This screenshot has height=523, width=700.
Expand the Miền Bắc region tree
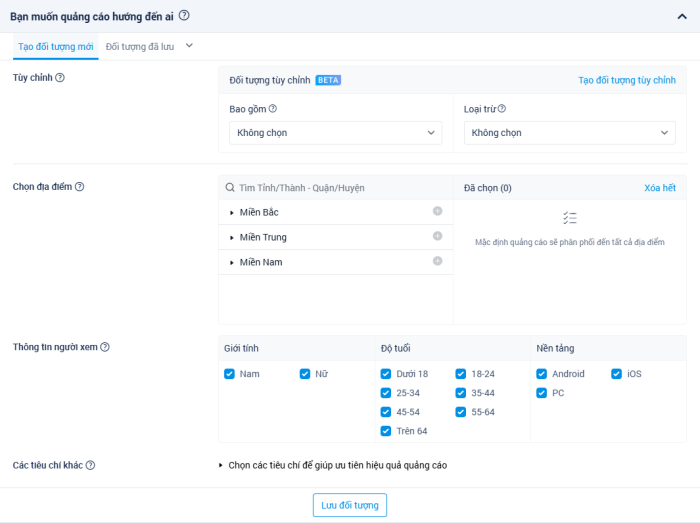coord(232,212)
